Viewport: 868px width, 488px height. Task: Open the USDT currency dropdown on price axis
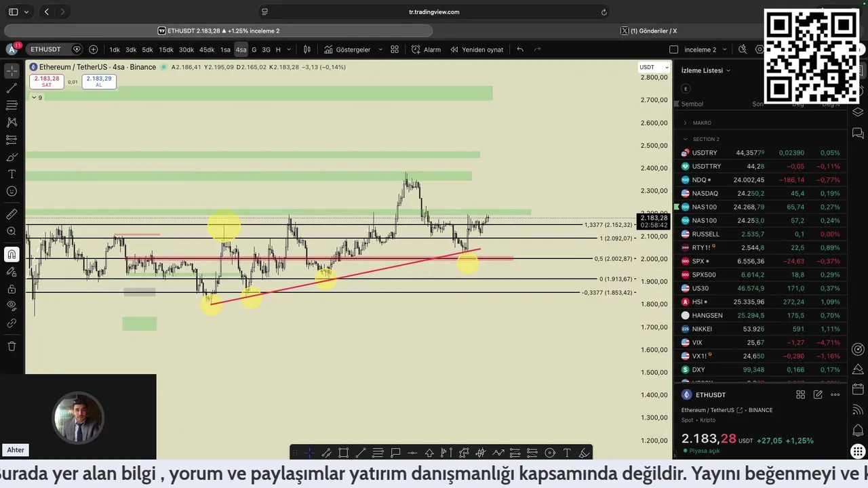[654, 67]
